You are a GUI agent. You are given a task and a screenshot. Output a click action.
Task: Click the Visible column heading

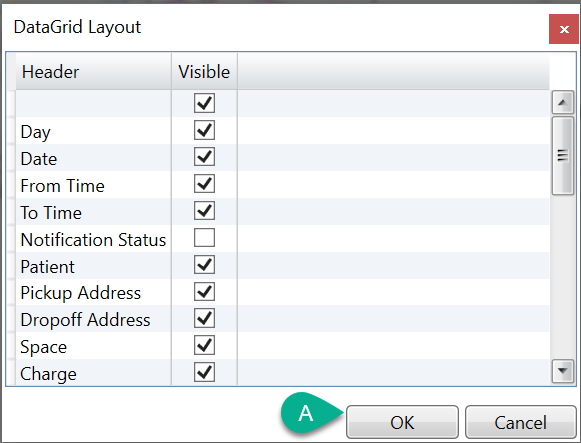pos(204,71)
